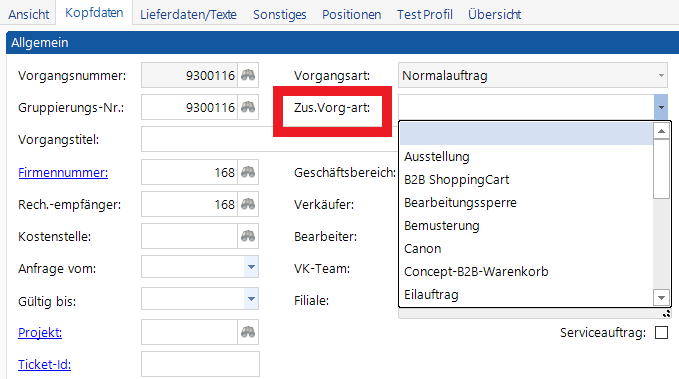Click the Projekt link
Image resolution: width=679 pixels, height=379 pixels.
(x=40, y=333)
